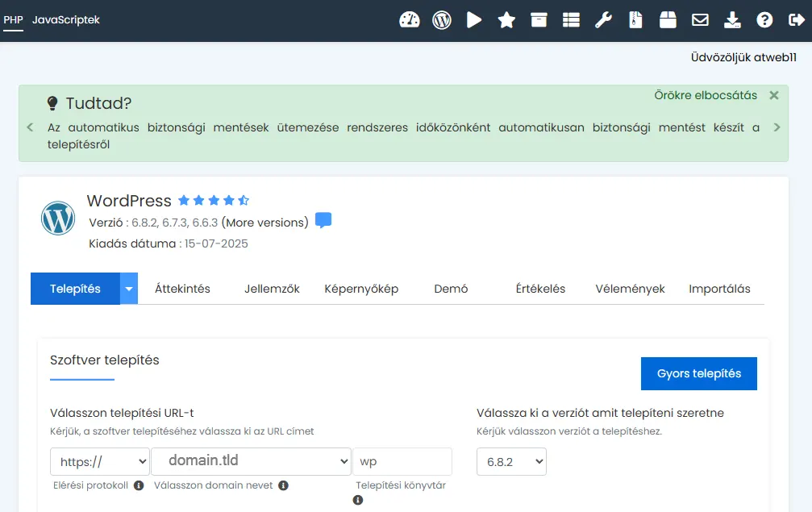Screen dimensions: 812x512
Task: Open the Importálás tab
Action: pos(719,289)
